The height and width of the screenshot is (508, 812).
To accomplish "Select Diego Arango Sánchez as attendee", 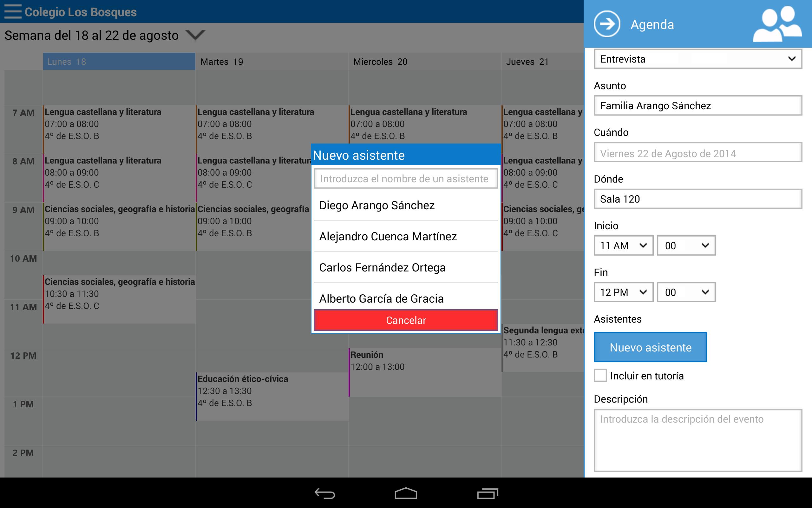I will (x=406, y=205).
